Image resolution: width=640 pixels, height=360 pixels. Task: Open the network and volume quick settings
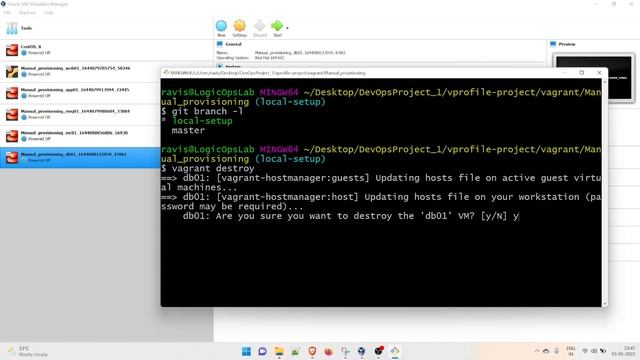(594, 351)
